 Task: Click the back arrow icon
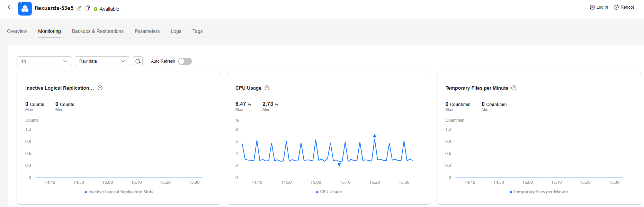click(x=9, y=7)
